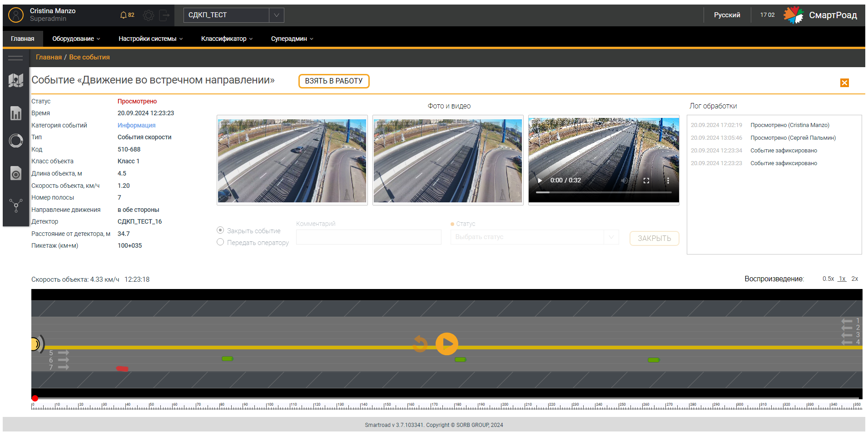
Task: Enter video fullscreen mode
Action: click(x=646, y=180)
